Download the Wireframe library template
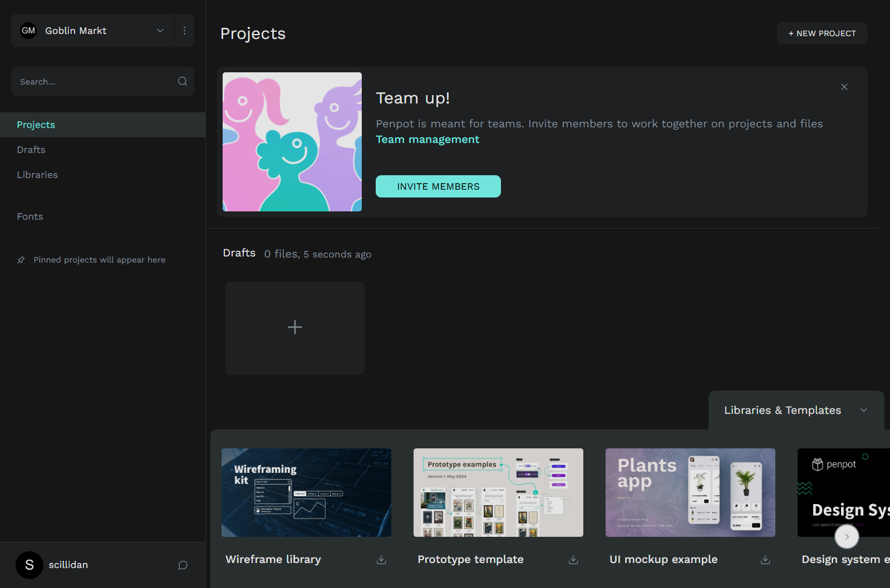 (x=381, y=560)
